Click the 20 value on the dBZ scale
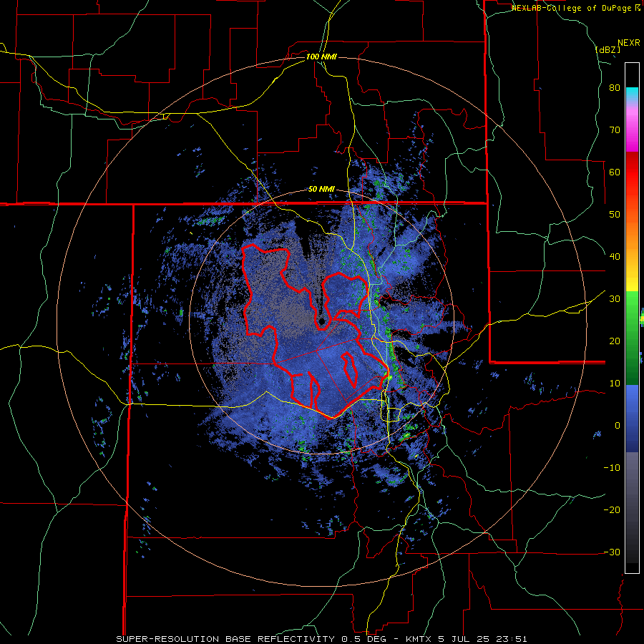The image size is (644, 644). coord(615,341)
